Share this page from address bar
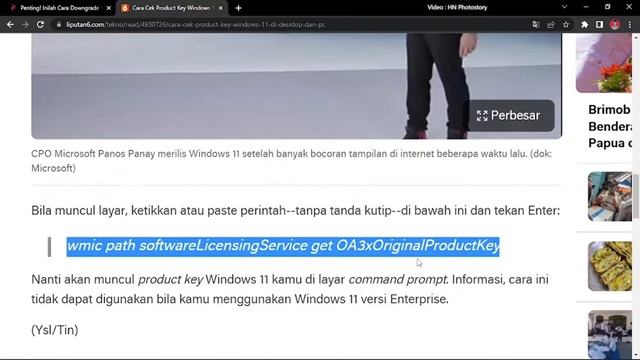 pos(551,24)
